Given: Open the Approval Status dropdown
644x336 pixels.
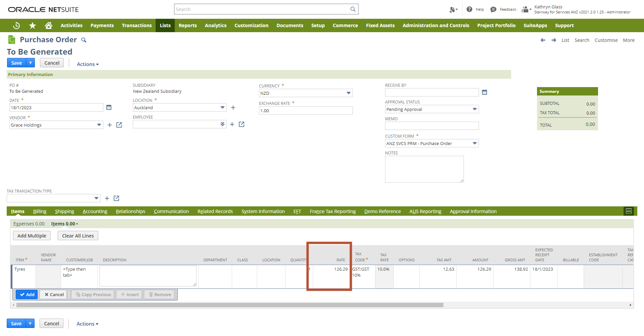Looking at the screenshot, I should (x=475, y=109).
